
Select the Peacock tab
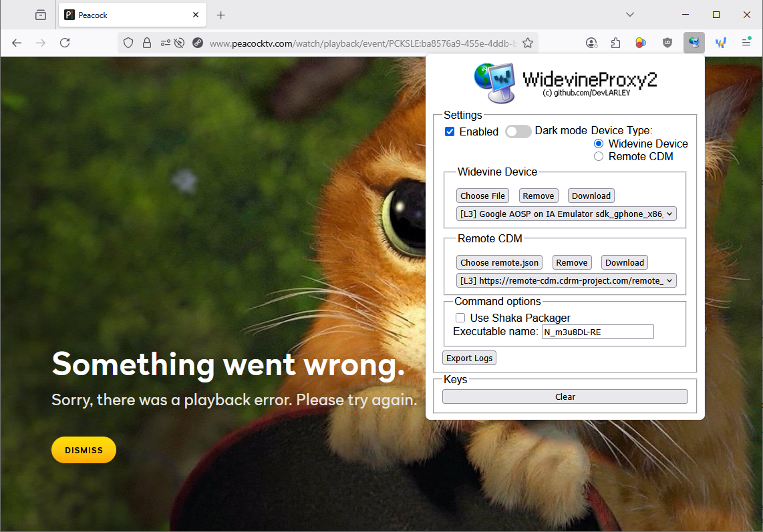click(132, 15)
